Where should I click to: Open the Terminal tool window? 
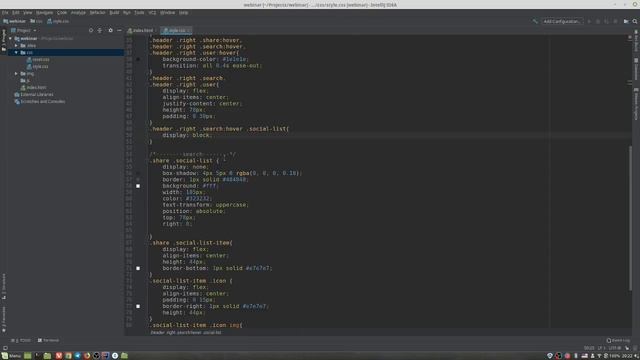[48, 340]
